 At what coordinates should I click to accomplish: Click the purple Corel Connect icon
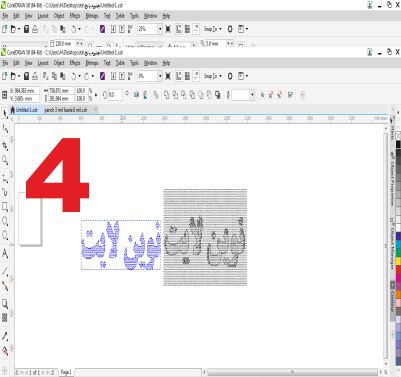(x=102, y=76)
